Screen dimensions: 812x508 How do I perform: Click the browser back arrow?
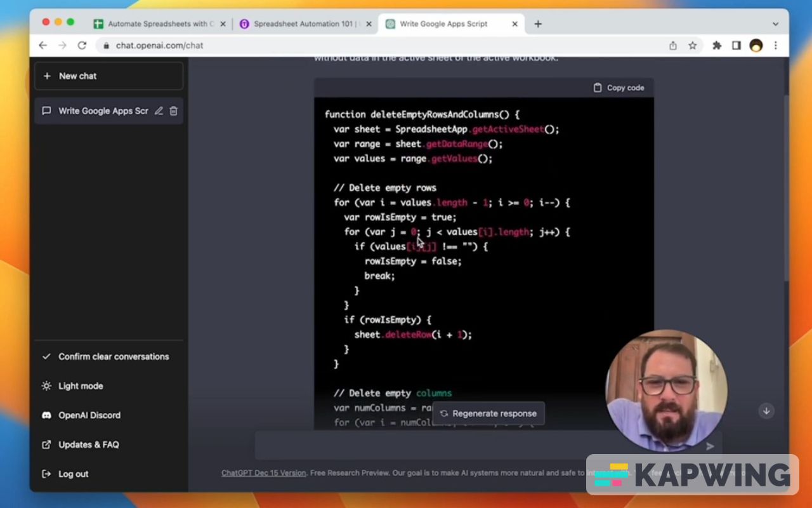43,46
